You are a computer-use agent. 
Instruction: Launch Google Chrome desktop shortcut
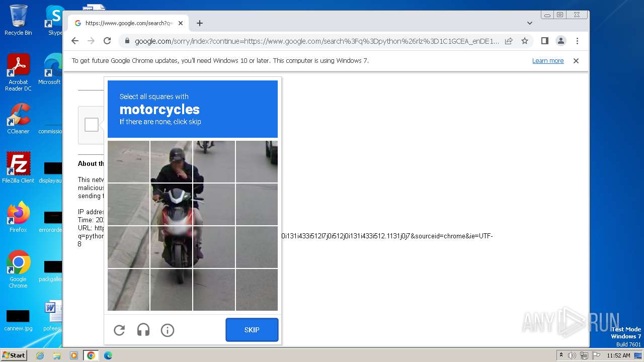tap(18, 269)
